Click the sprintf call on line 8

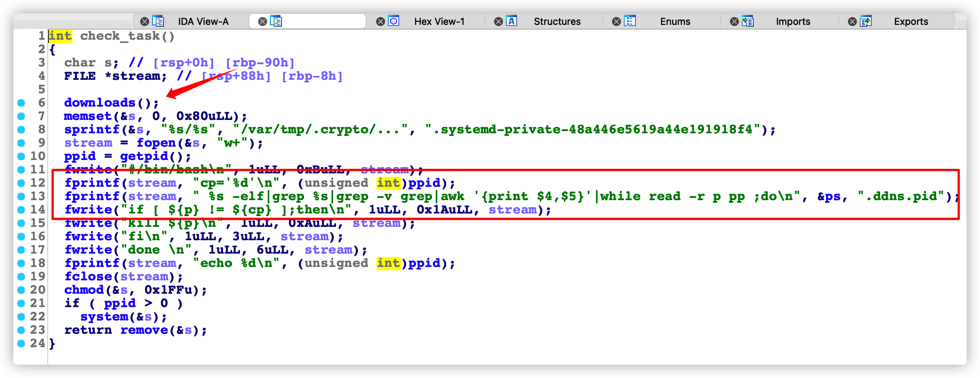tap(92, 130)
